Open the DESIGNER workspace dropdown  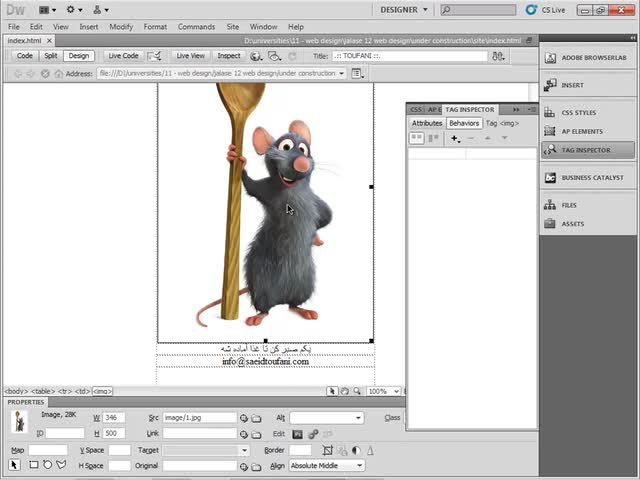tap(404, 9)
